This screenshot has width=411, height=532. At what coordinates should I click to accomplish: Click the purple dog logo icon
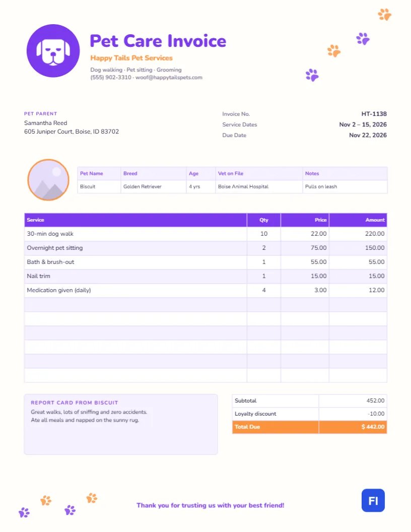[x=53, y=51]
